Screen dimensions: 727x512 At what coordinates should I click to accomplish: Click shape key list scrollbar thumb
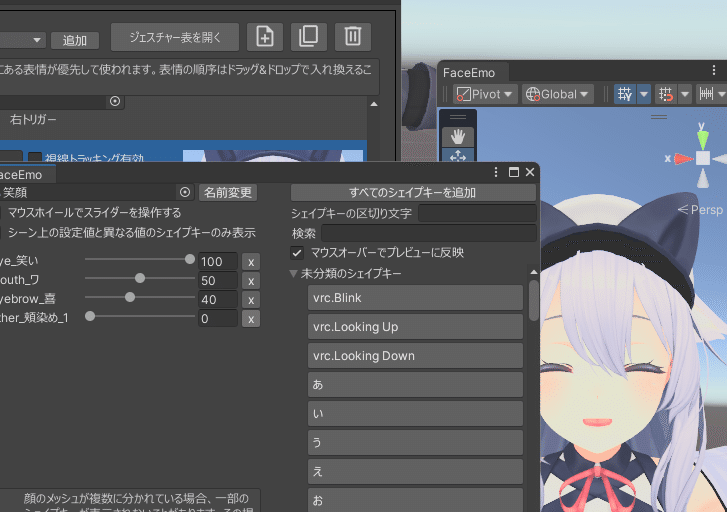point(534,300)
